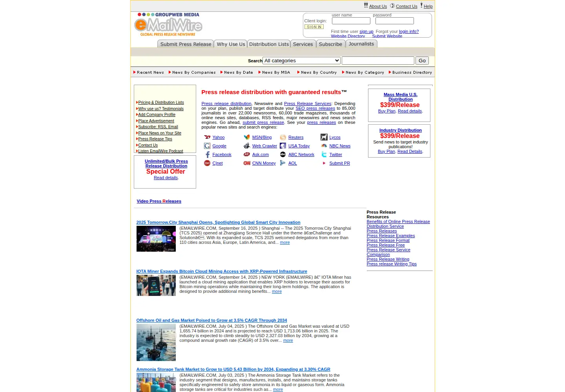Click the Ask.com icon
Image resolution: width=565 pixels, height=392 pixels.
(247, 154)
